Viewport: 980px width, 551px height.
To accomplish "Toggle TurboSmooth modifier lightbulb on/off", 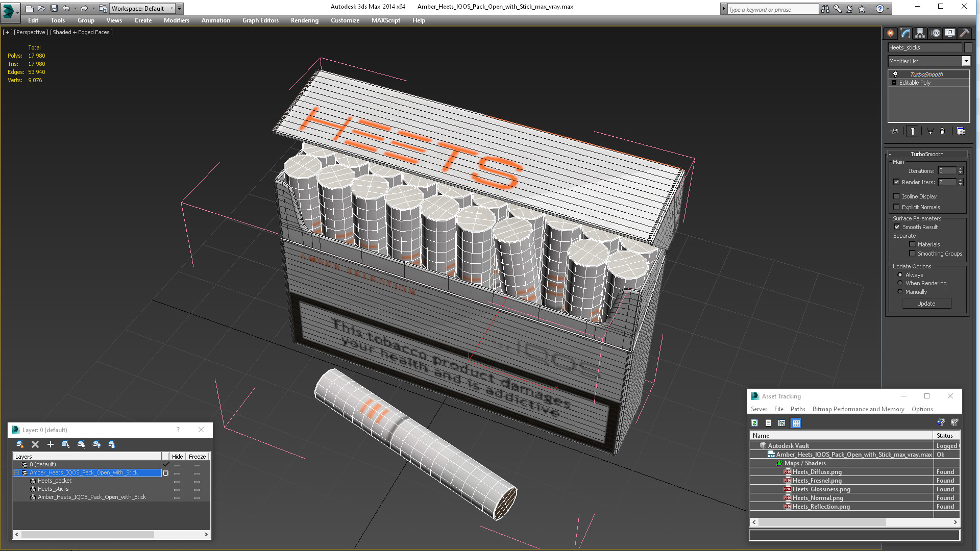I will pos(895,74).
